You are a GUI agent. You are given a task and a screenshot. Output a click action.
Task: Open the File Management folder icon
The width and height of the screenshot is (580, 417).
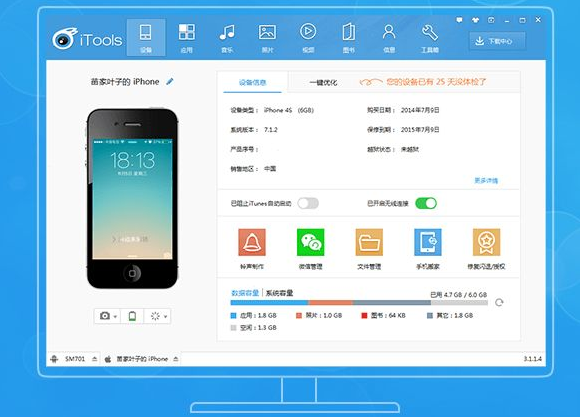pos(369,242)
